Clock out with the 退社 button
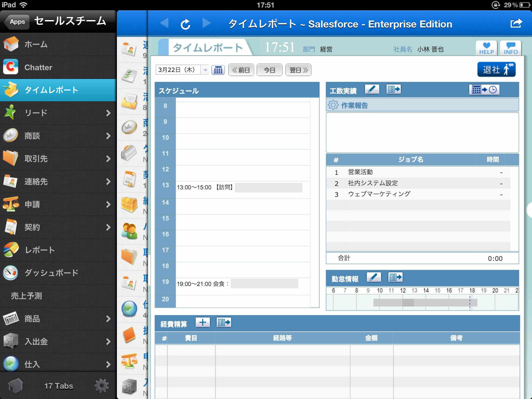 [496, 69]
